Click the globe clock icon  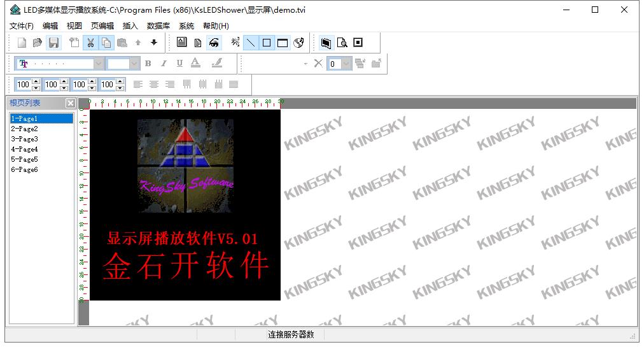298,43
